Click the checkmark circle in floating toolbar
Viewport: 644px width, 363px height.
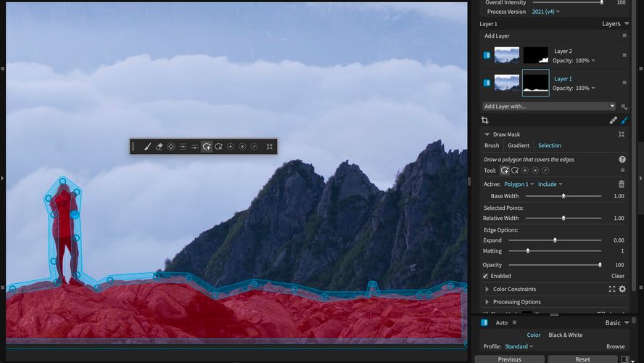point(255,147)
